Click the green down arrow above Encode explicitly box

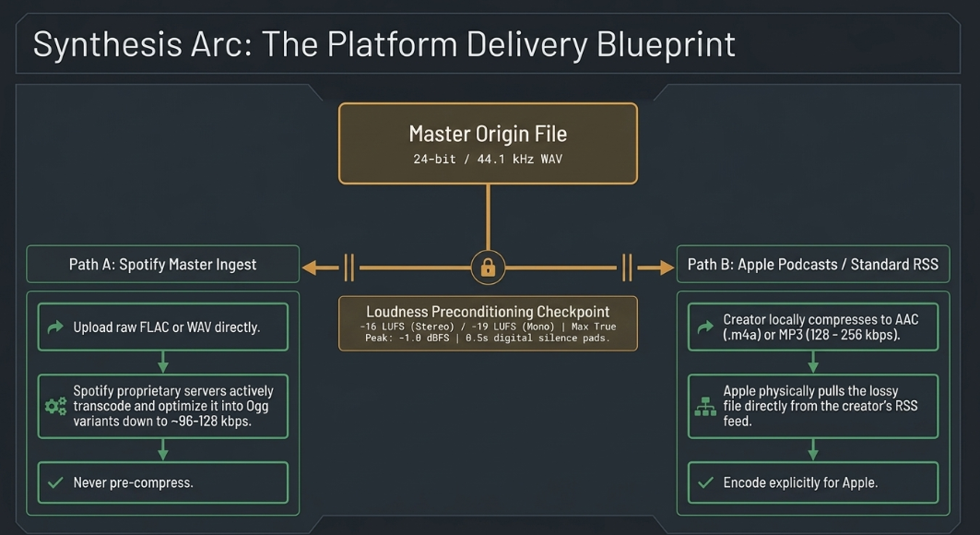click(x=813, y=450)
